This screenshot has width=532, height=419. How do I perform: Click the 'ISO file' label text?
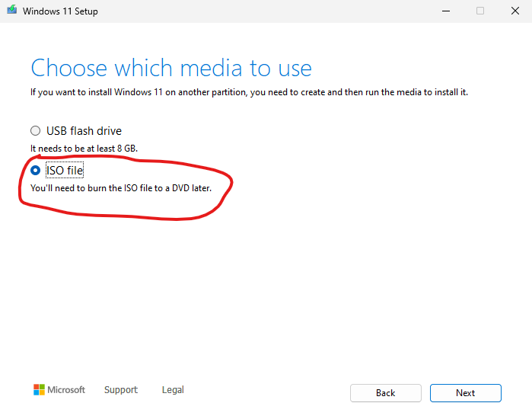click(x=65, y=170)
